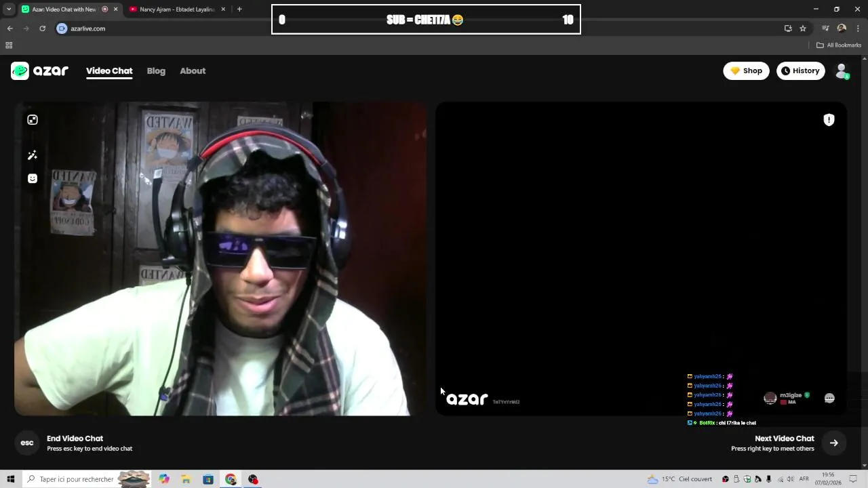Open File Explorer from the taskbar

[186, 479]
